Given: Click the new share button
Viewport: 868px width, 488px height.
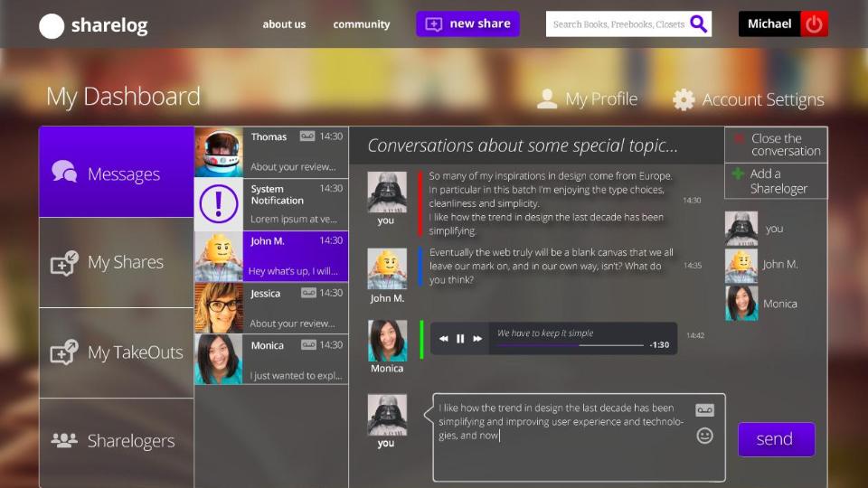Looking at the screenshot, I should pyautogui.click(x=467, y=24).
